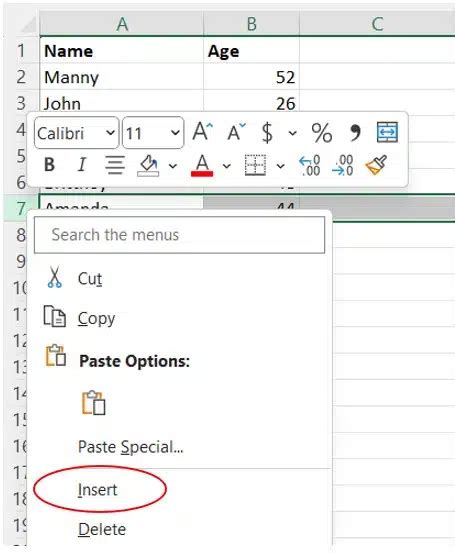Click the cell containing 26
This screenshot has height=553, width=455.
tap(251, 102)
